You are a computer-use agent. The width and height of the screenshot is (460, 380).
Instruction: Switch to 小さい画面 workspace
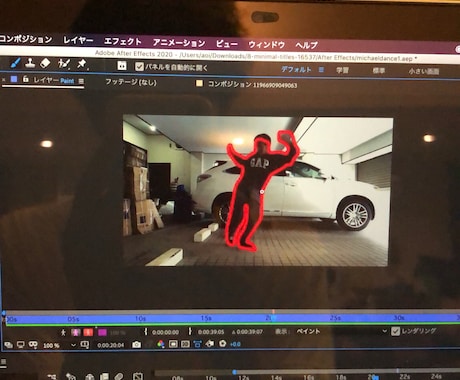424,71
